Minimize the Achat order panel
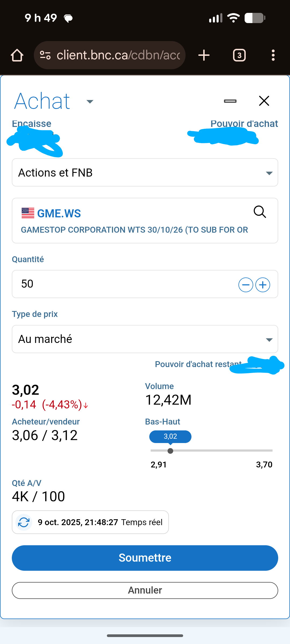The width and height of the screenshot is (290, 644). coord(230,101)
